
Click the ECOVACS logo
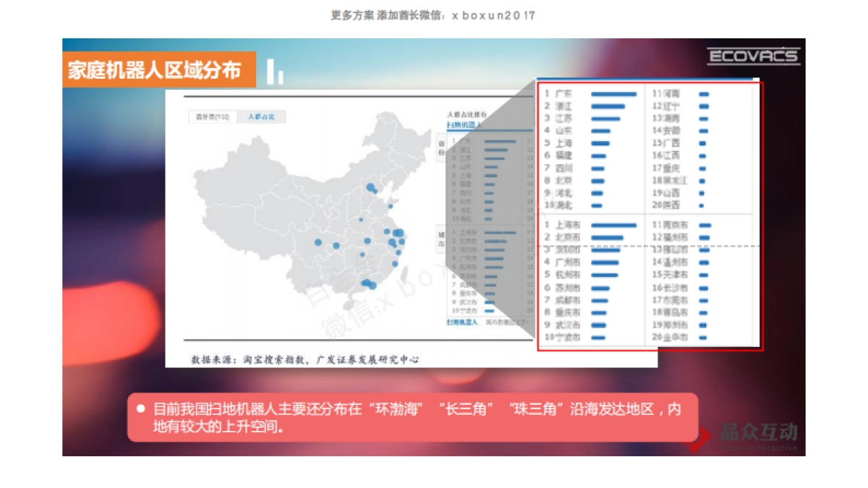[752, 54]
